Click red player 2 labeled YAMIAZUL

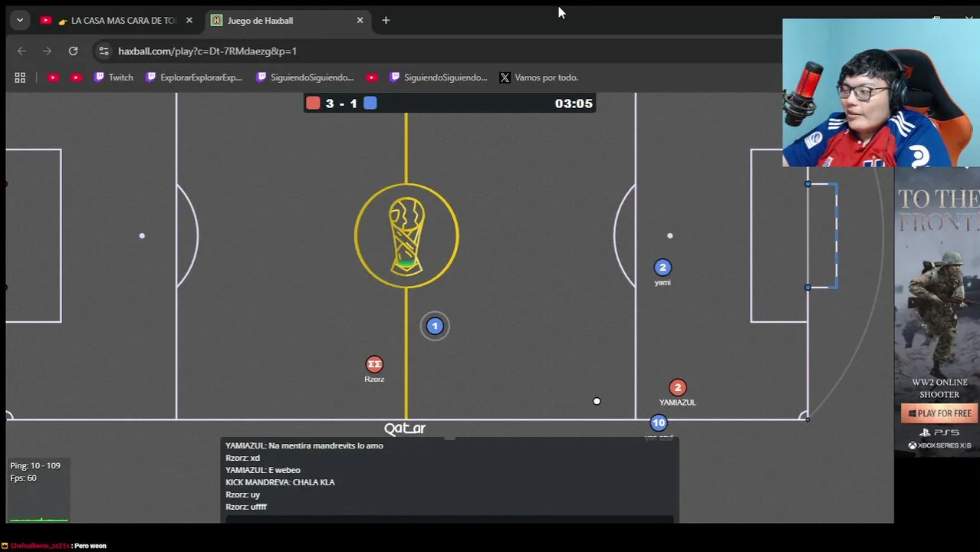pos(677,388)
